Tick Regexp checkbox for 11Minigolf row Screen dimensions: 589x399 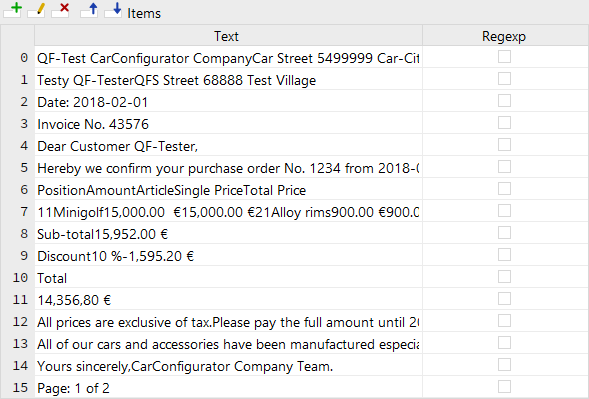point(504,211)
